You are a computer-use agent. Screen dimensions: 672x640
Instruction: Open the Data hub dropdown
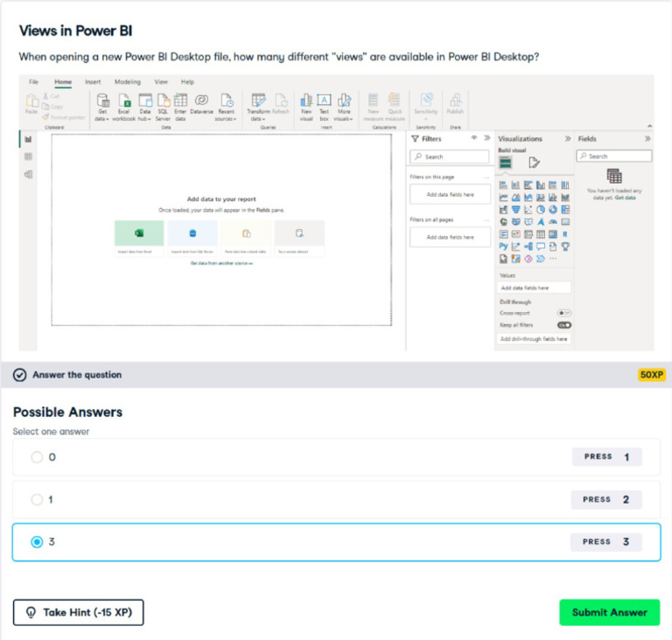coord(145,107)
